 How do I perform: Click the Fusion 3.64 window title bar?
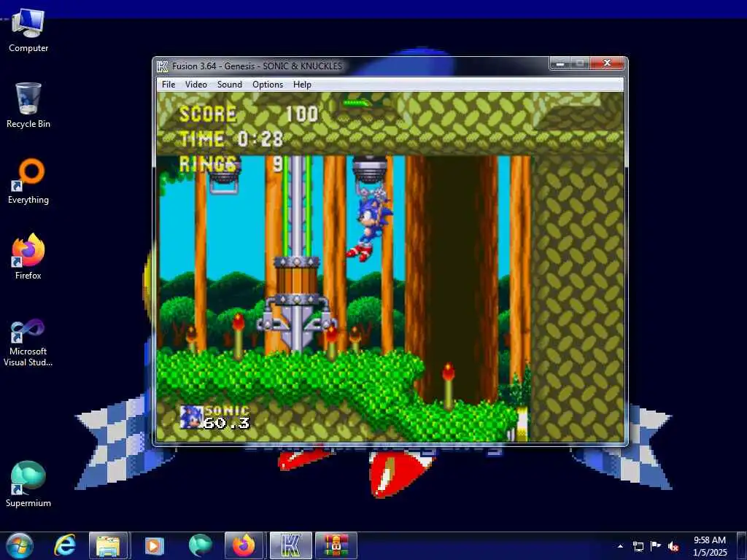[x=352, y=66]
